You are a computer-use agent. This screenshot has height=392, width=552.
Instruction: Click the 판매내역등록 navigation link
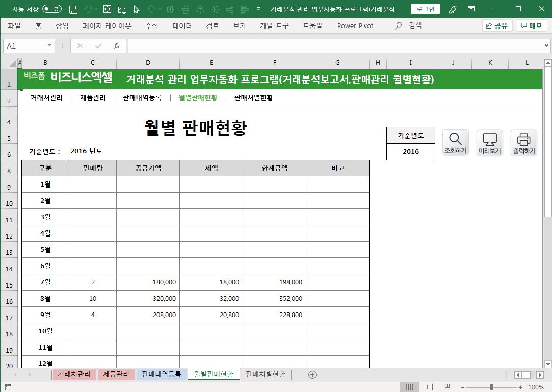click(x=142, y=98)
